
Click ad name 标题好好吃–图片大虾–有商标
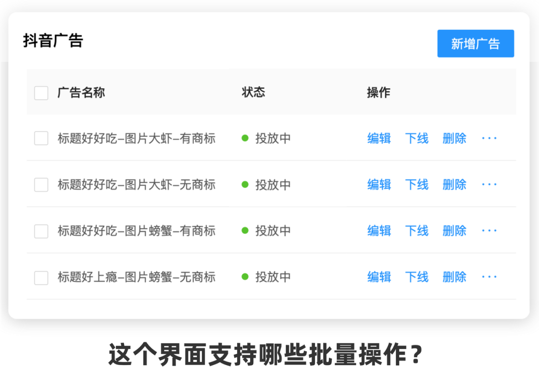click(136, 138)
